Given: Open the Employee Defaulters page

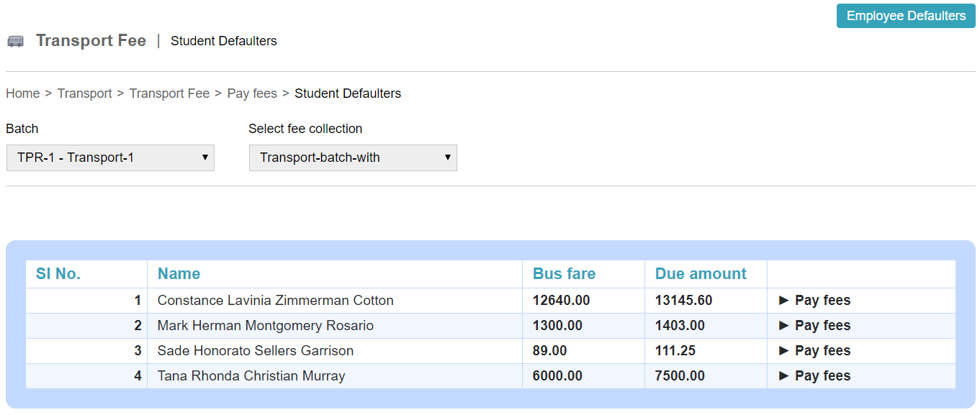Looking at the screenshot, I should (906, 16).
